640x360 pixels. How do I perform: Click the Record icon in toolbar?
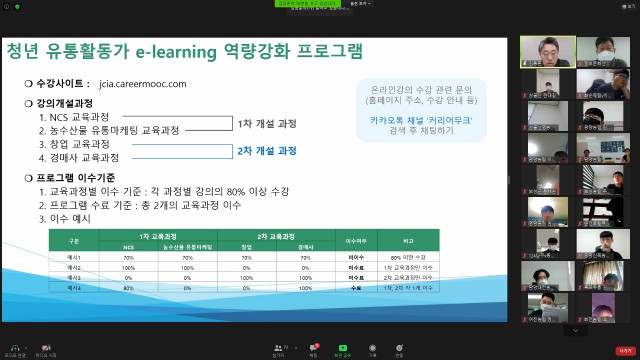tap(372, 348)
